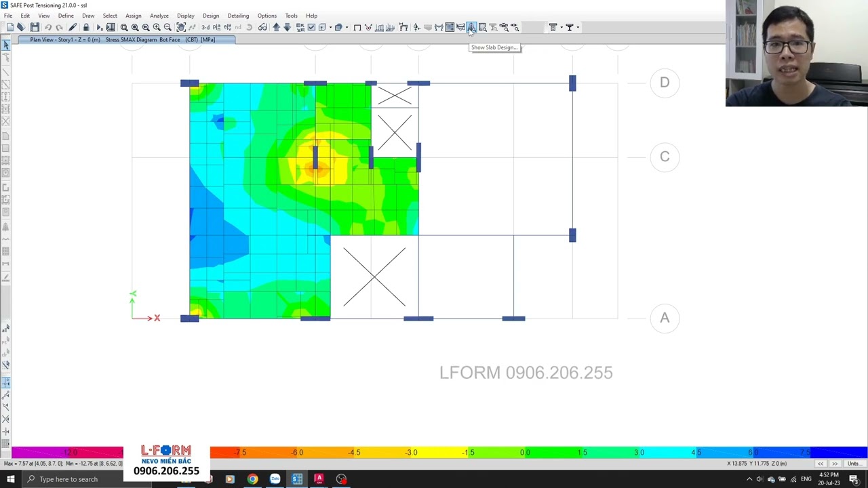Image resolution: width=868 pixels, height=488 pixels.
Task: Open the Edit menu
Action: (25, 16)
